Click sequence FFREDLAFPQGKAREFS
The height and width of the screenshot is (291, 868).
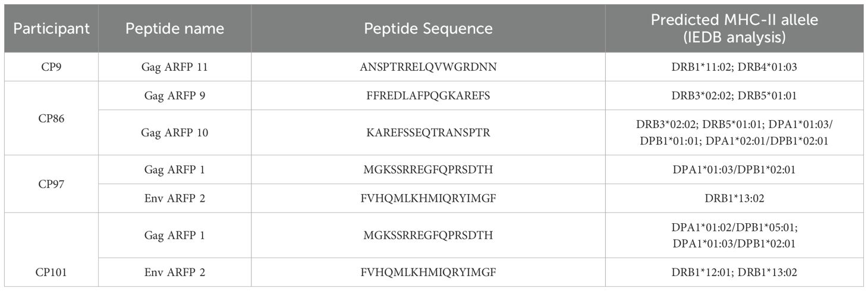(428, 95)
